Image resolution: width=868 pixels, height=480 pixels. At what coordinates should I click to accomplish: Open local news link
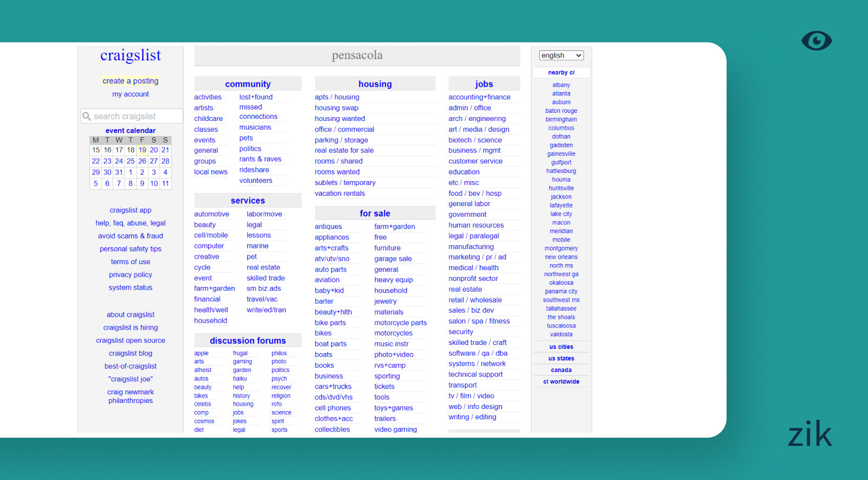click(211, 172)
